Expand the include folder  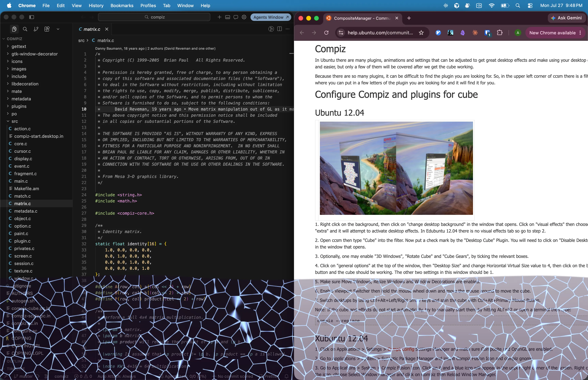pyautogui.click(x=37, y=76)
